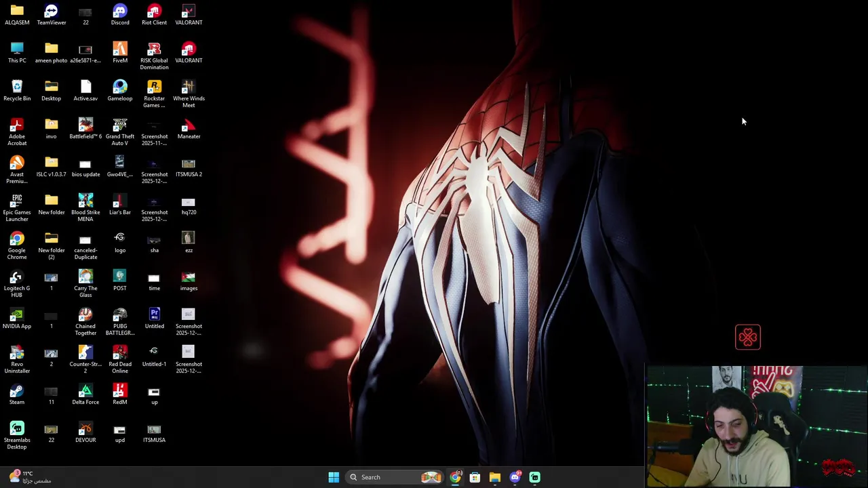Click the invo folder
868x488 pixels.
(x=52, y=129)
